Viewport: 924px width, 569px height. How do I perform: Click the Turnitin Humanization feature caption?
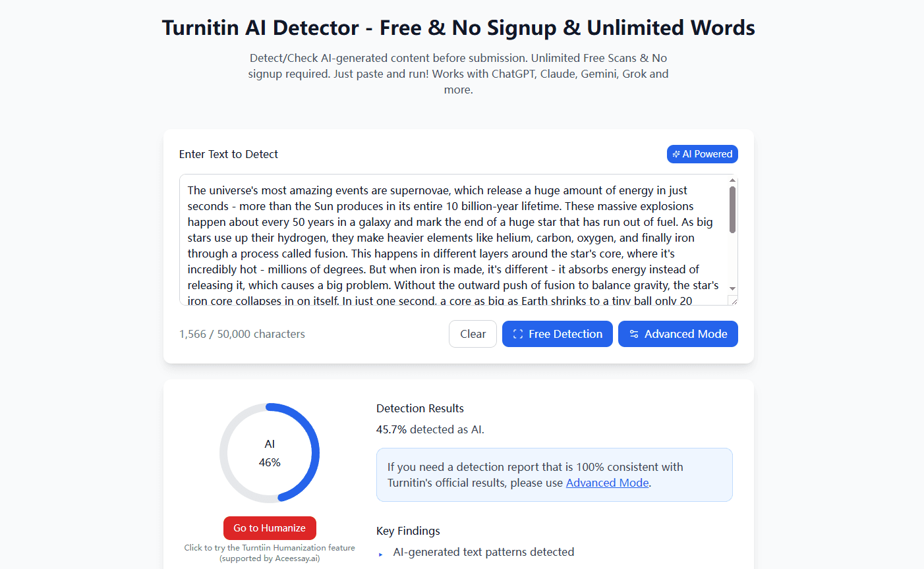(x=270, y=553)
